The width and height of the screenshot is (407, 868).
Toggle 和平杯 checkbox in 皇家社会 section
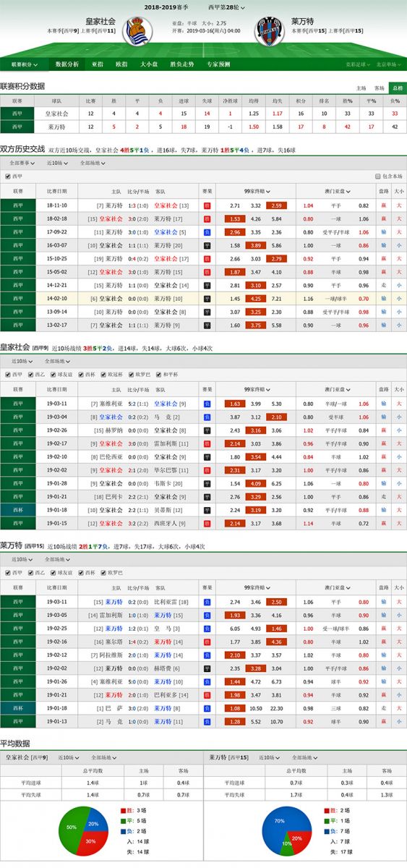coord(160,374)
